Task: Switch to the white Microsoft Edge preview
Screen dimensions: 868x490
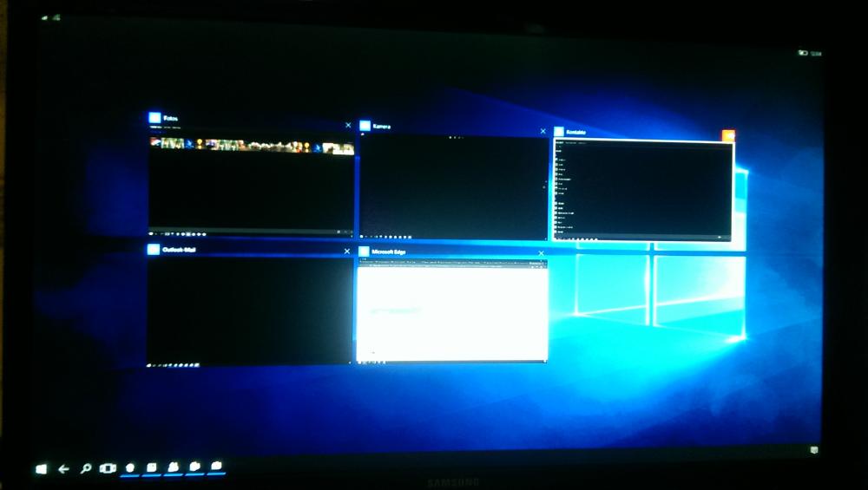Action: point(452,312)
